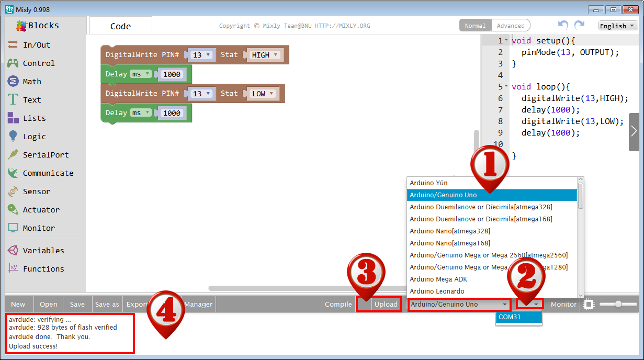Screen dimensions: 644x360
Task: Open the serial port dropdown arrow
Action: (536, 304)
